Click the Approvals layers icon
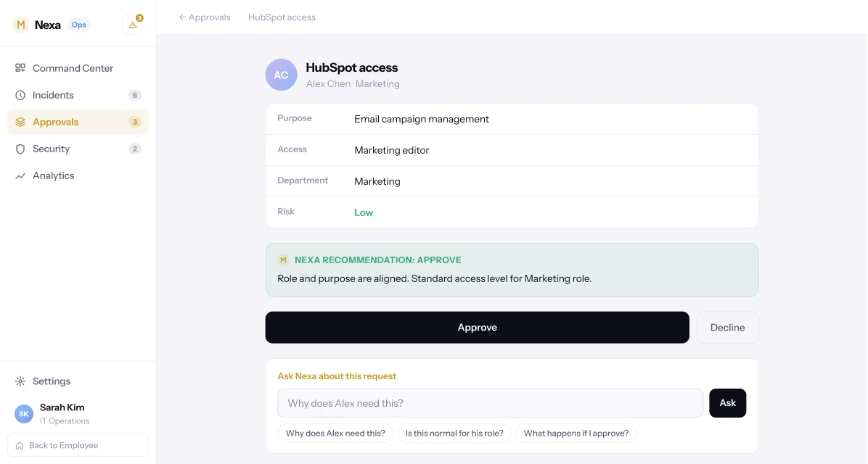The width and height of the screenshot is (868, 464). (20, 123)
